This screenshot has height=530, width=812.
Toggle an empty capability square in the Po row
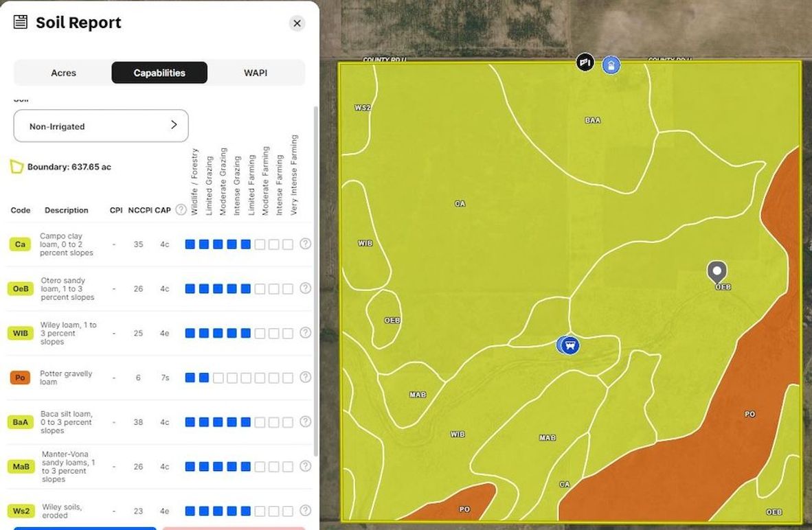coord(220,378)
